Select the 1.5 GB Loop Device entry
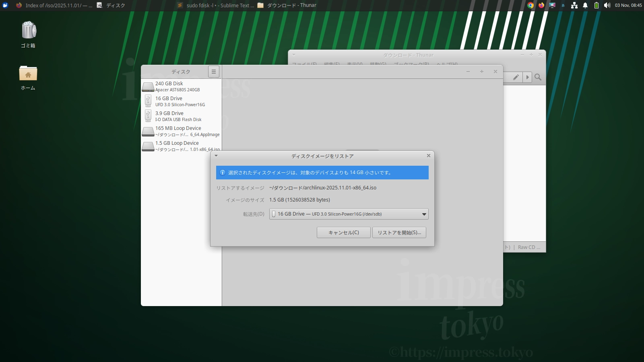The height and width of the screenshot is (362, 644). 181,146
